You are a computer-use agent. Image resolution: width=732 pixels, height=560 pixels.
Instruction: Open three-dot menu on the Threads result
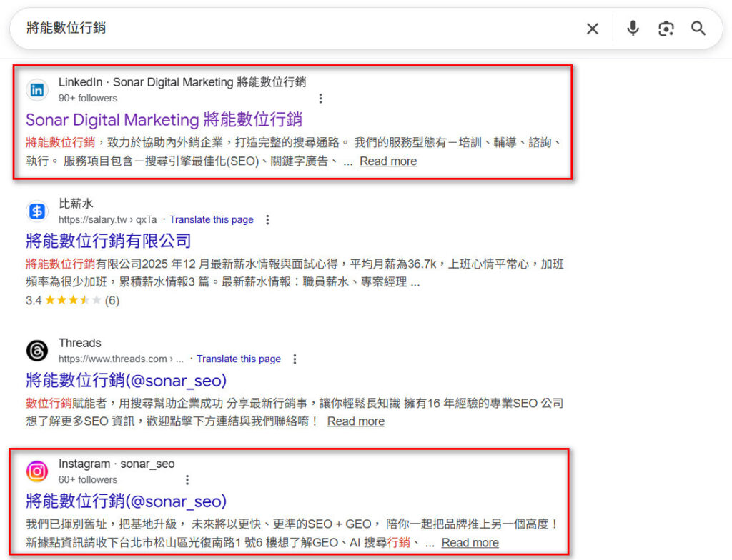[x=295, y=359]
